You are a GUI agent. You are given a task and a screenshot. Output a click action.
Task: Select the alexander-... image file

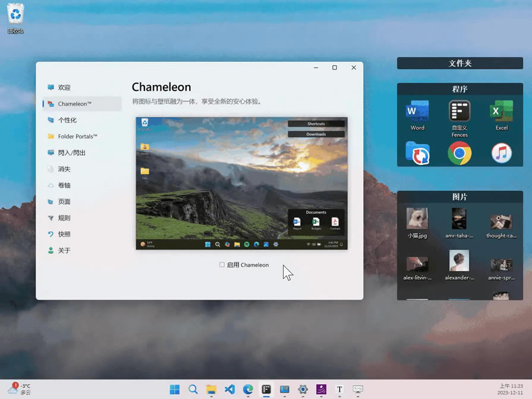click(459, 265)
